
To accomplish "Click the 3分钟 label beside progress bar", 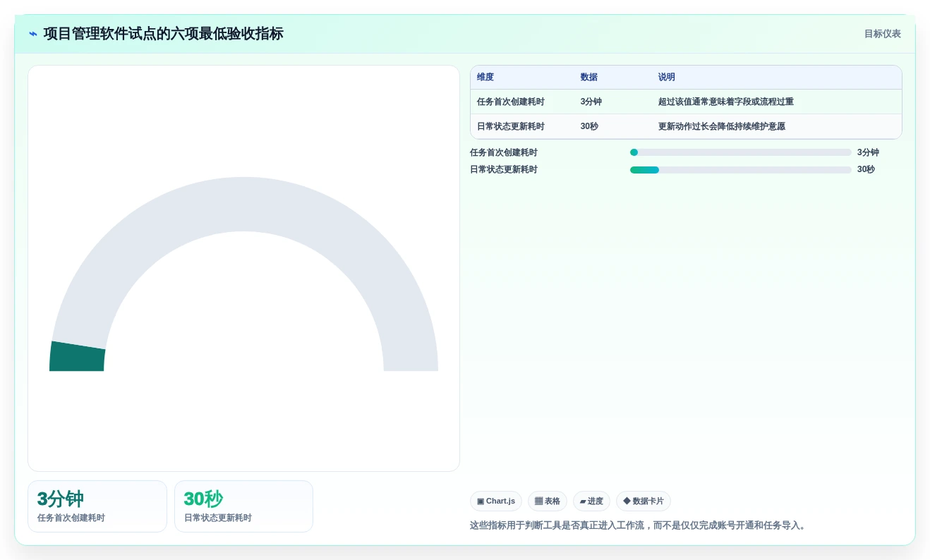I will (868, 152).
